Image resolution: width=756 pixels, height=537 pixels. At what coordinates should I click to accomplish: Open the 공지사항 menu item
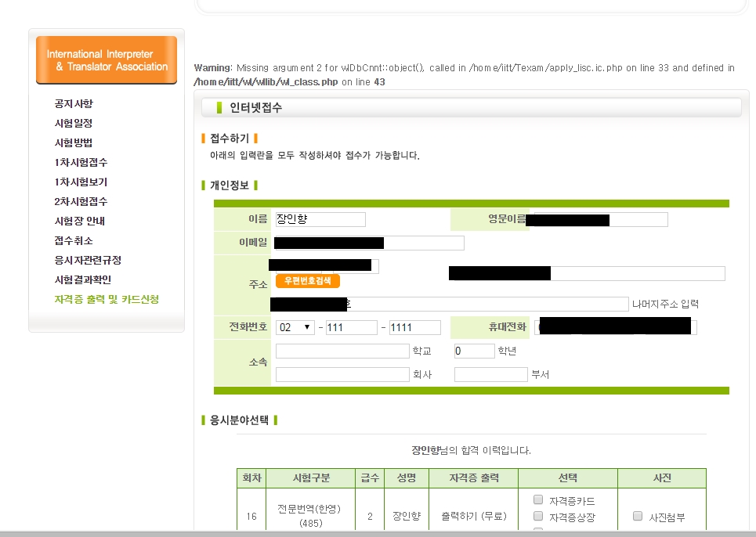coord(74,104)
